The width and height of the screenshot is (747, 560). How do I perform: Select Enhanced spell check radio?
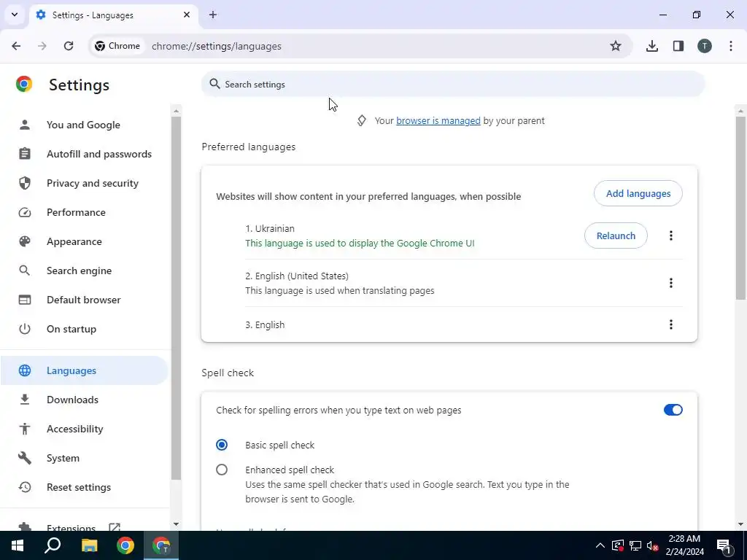point(222,470)
